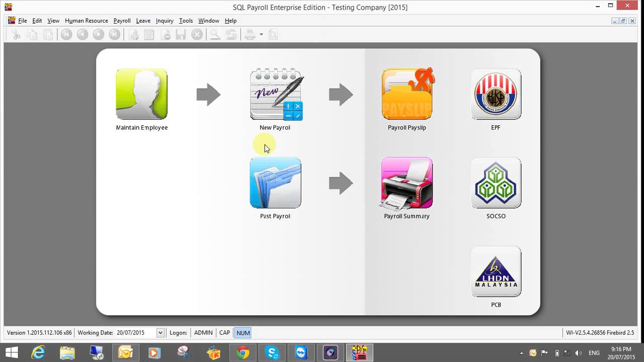Click the Cut scissors toolbar icon

click(16, 34)
